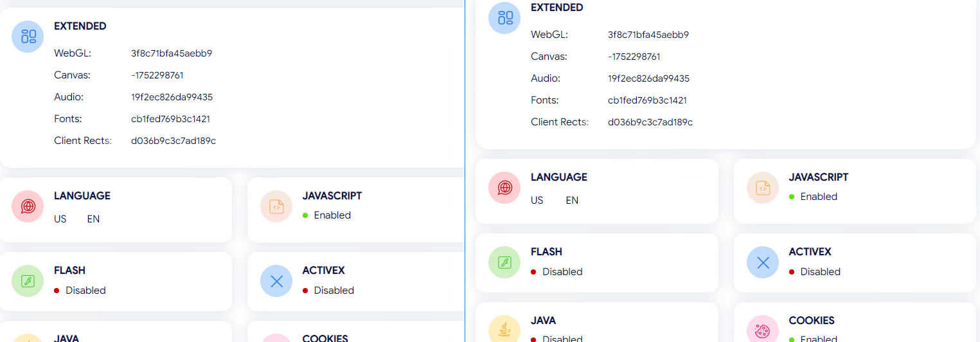
Task: Click the Flash icon in left window
Action: (28, 281)
